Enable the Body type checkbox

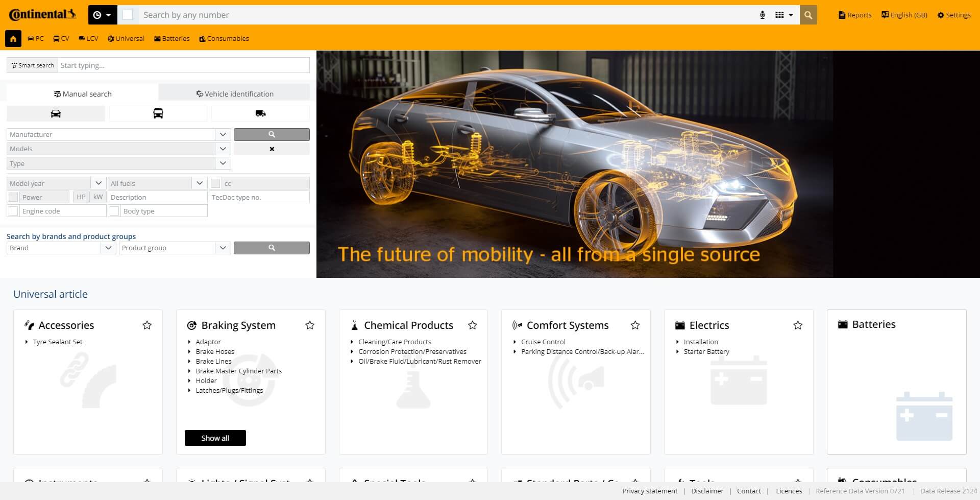114,211
